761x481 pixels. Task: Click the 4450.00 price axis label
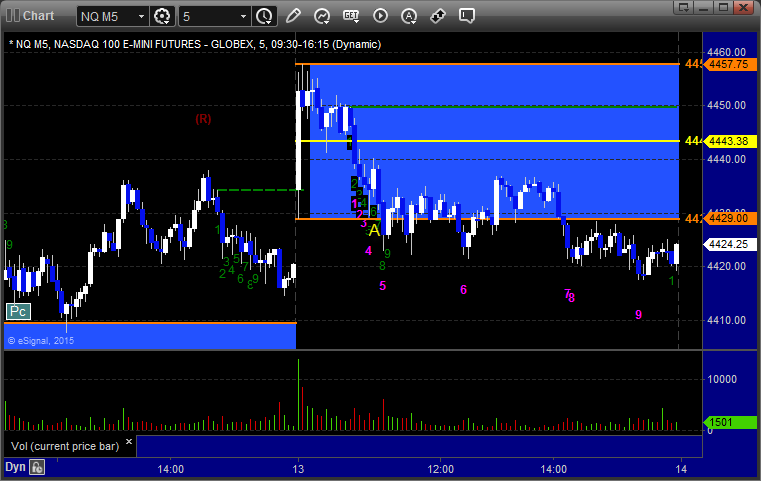coord(727,105)
